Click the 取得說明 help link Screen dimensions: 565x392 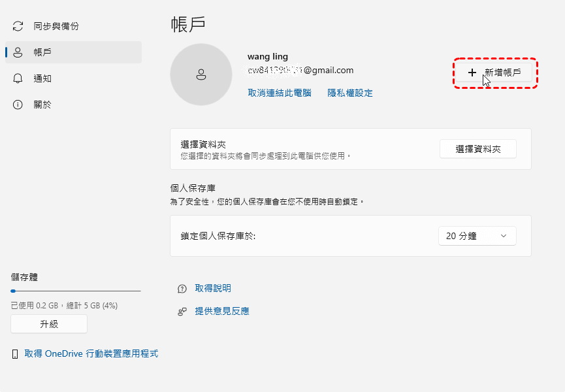tap(213, 289)
